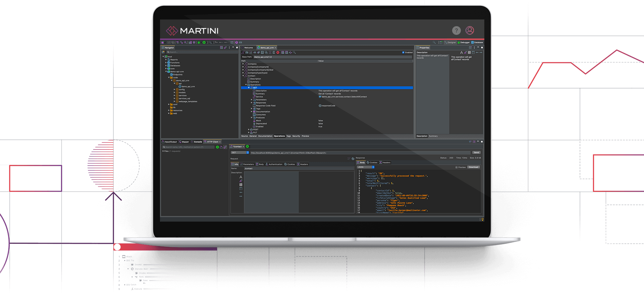Image resolution: width=644 pixels, height=293 pixels.
Task: Toggle the Enabled checkbox in API editor
Action: pos(403,52)
